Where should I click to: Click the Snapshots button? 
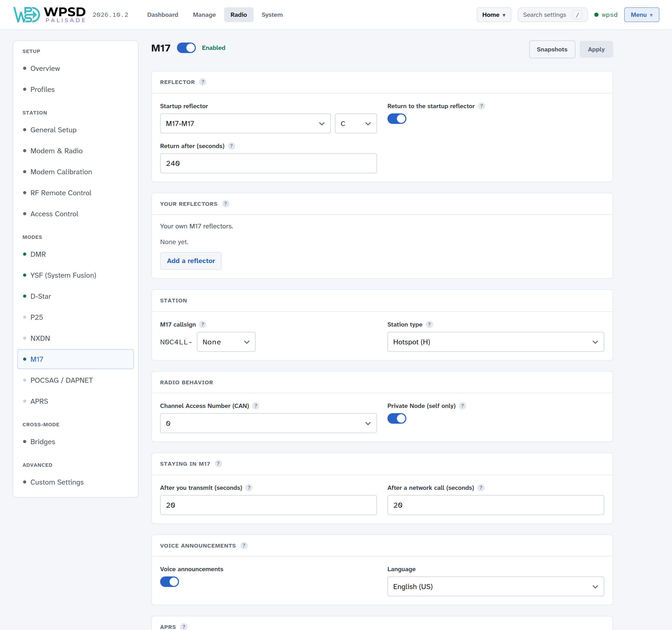pyautogui.click(x=552, y=49)
